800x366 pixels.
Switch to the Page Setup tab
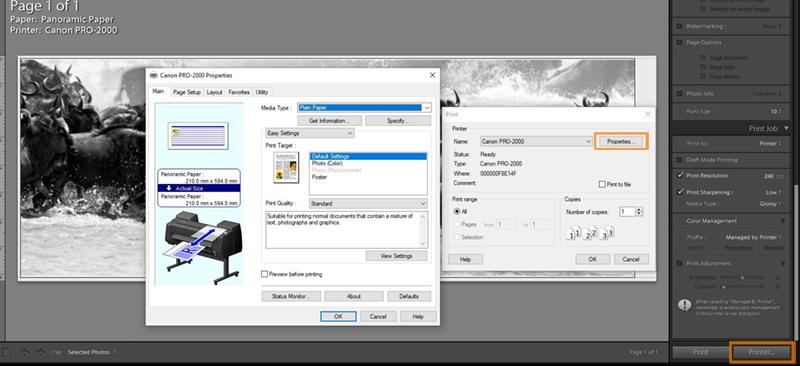click(x=186, y=92)
